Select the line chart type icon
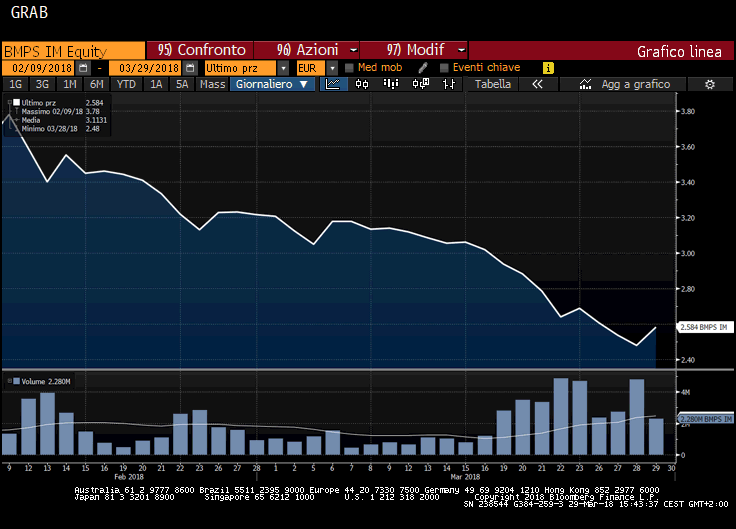 pos(334,85)
